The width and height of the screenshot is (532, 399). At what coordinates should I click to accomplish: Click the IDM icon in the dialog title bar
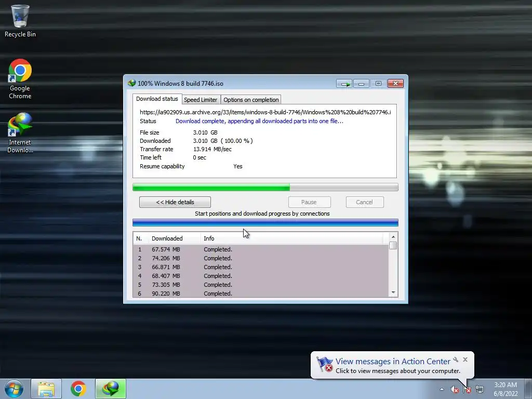pyautogui.click(x=131, y=83)
